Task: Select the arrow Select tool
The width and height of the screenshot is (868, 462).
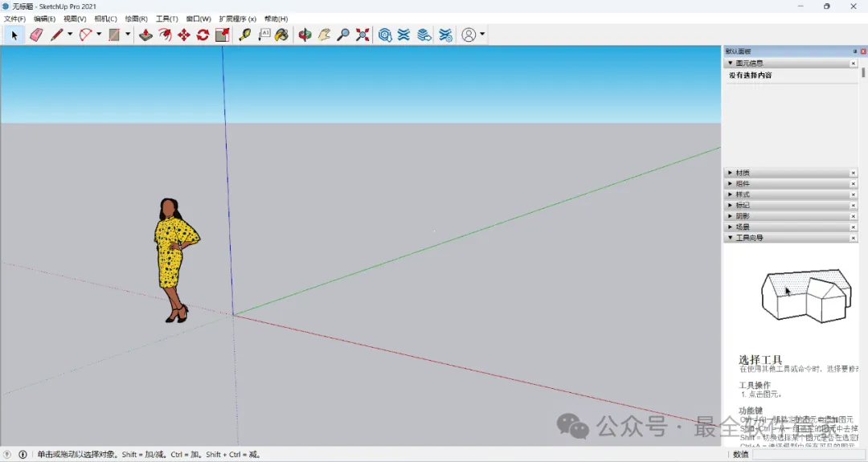Action: [14, 35]
